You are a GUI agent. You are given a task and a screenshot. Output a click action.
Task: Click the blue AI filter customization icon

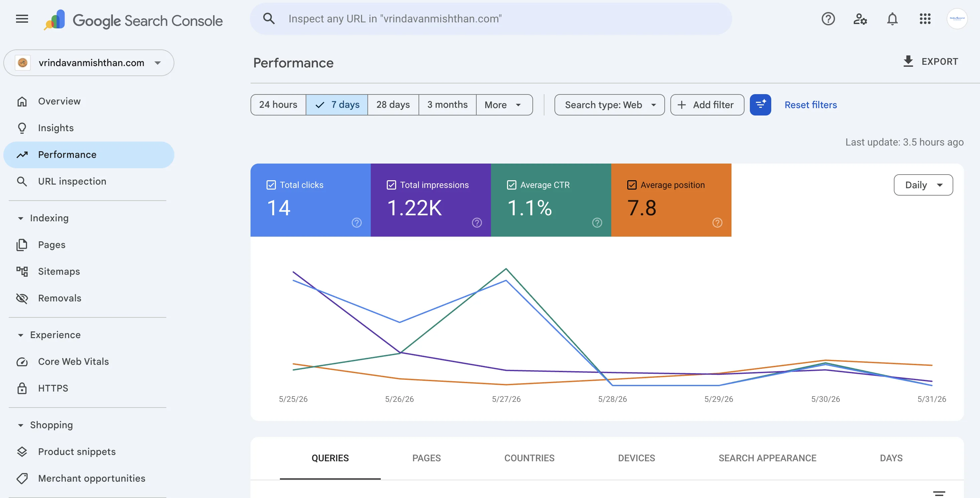pyautogui.click(x=760, y=105)
